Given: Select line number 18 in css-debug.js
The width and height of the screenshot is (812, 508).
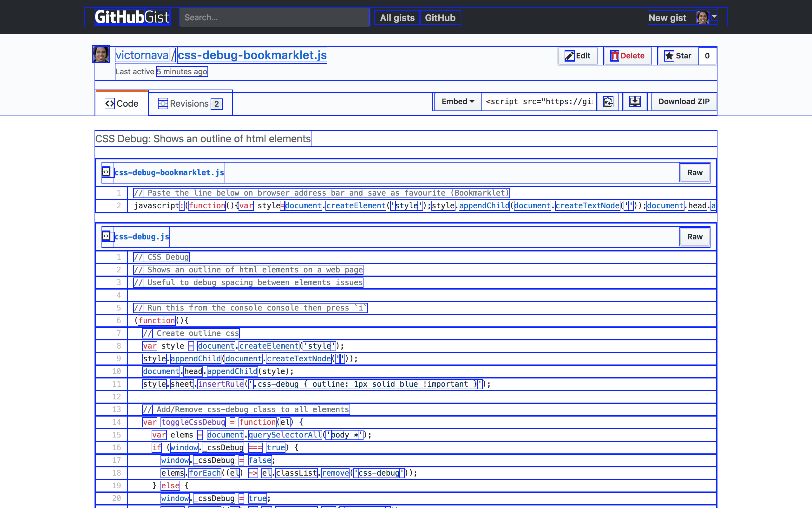Looking at the screenshot, I should [x=112, y=473].
